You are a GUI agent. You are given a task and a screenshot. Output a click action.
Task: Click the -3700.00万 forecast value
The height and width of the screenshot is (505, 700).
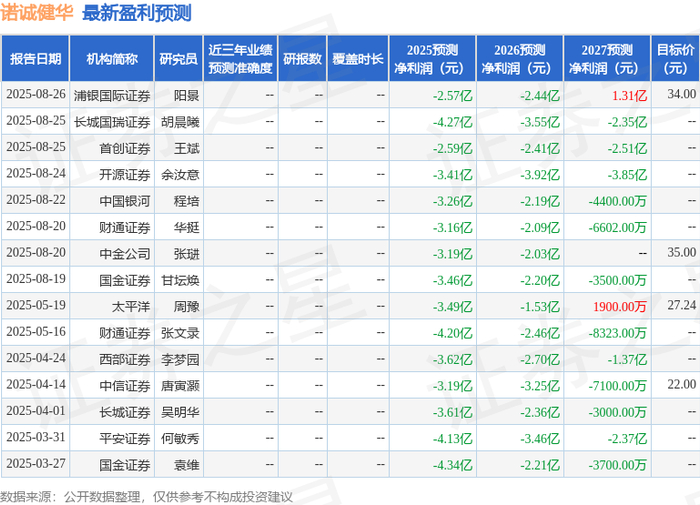tap(617, 464)
